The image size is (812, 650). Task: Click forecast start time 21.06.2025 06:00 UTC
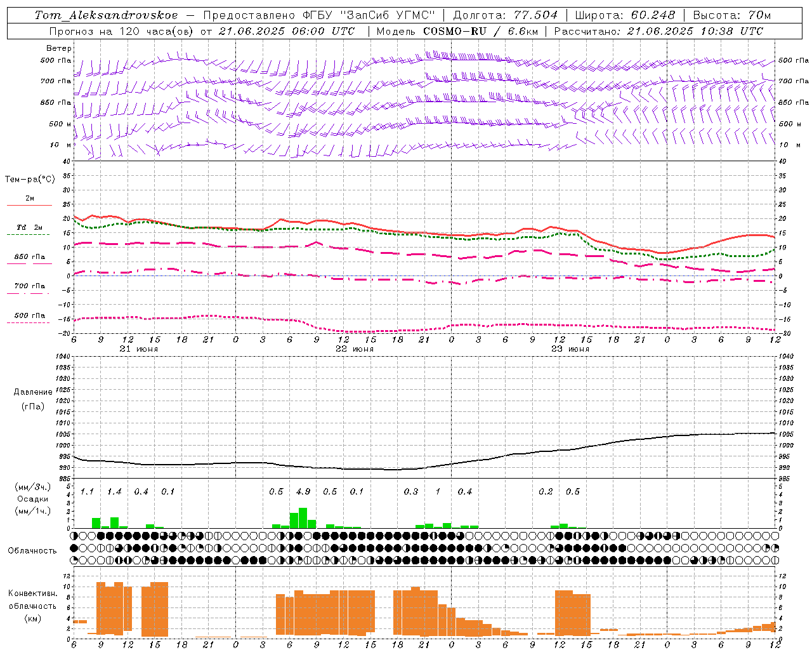(286, 31)
